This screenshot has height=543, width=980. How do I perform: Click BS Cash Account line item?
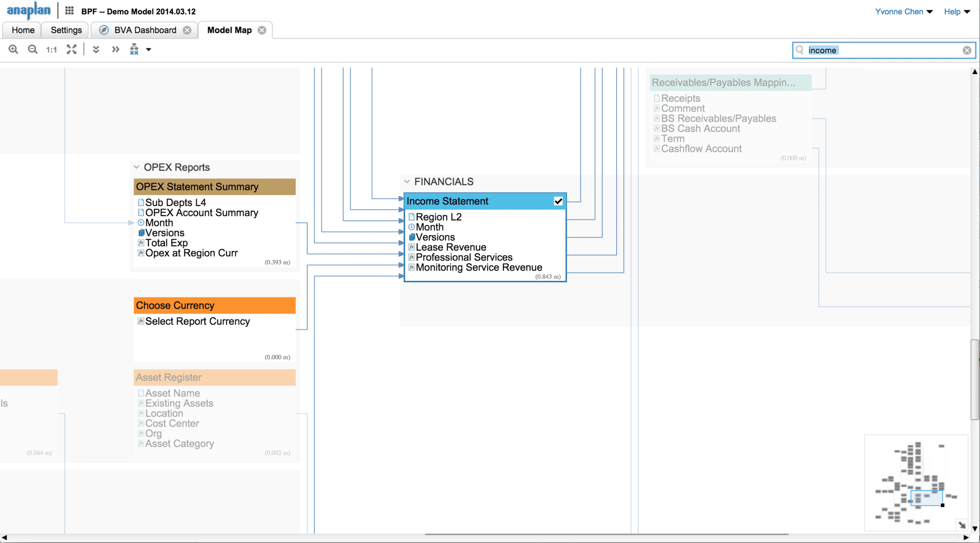[700, 129]
